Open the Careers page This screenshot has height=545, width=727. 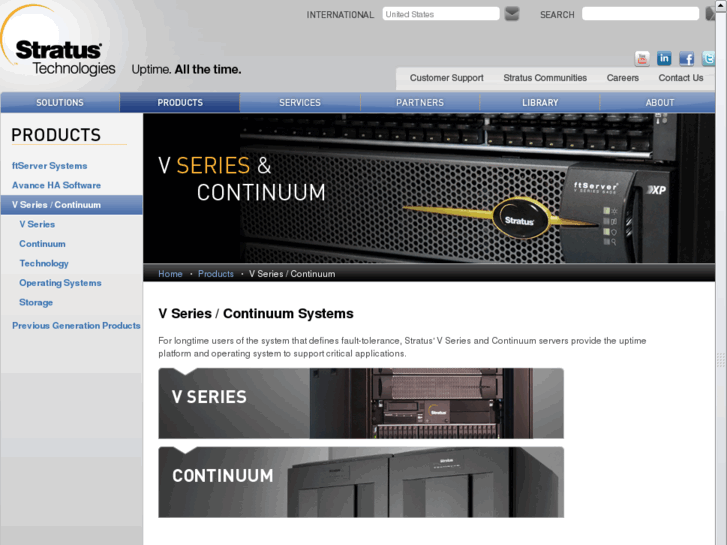click(623, 78)
